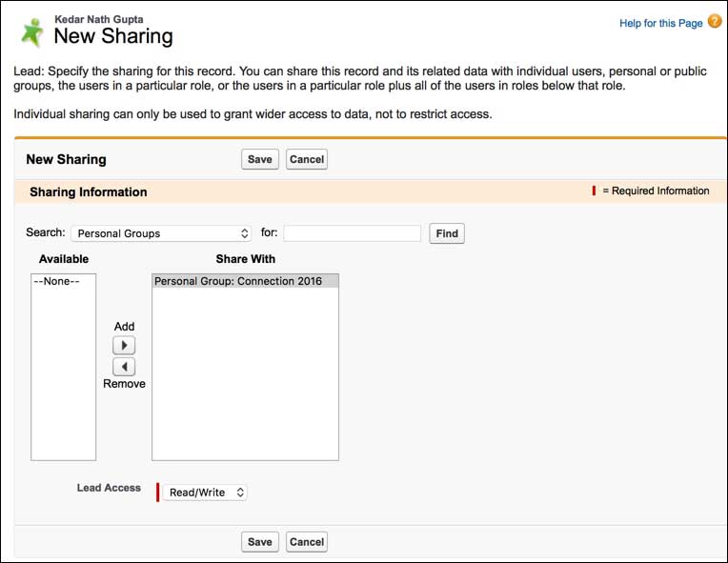Expand the Search type dropdown showing Personal Groups
Screen dimensions: 728x563
coord(161,233)
